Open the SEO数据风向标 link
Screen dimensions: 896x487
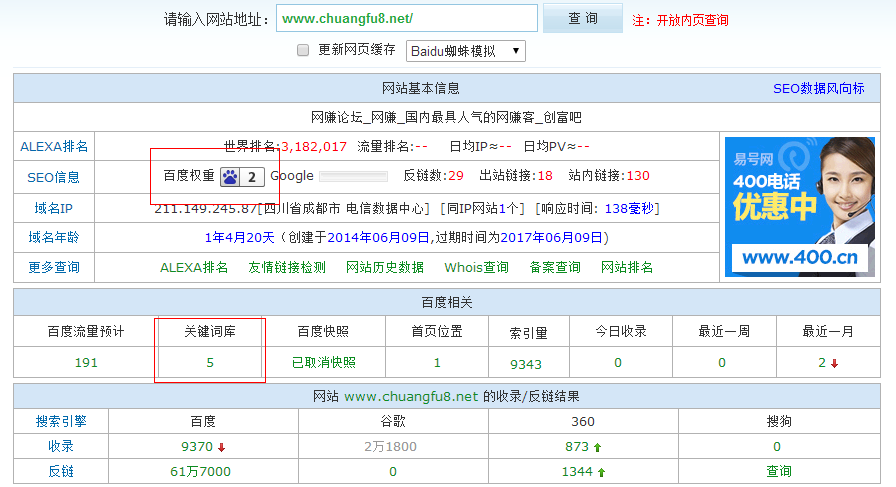pyautogui.click(x=818, y=88)
